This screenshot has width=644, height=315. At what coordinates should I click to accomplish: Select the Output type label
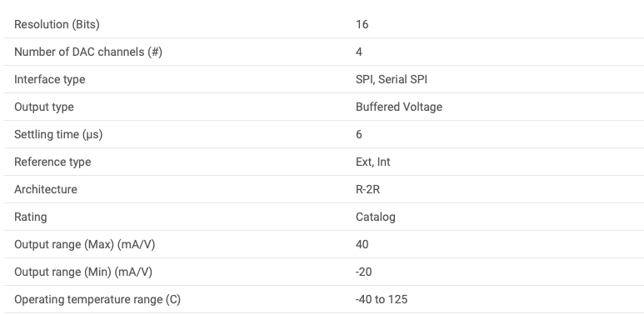pos(44,107)
